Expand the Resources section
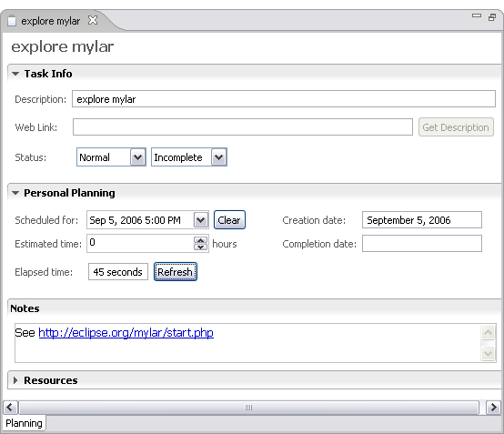Viewport: 504px width, 434px height. tap(15, 380)
